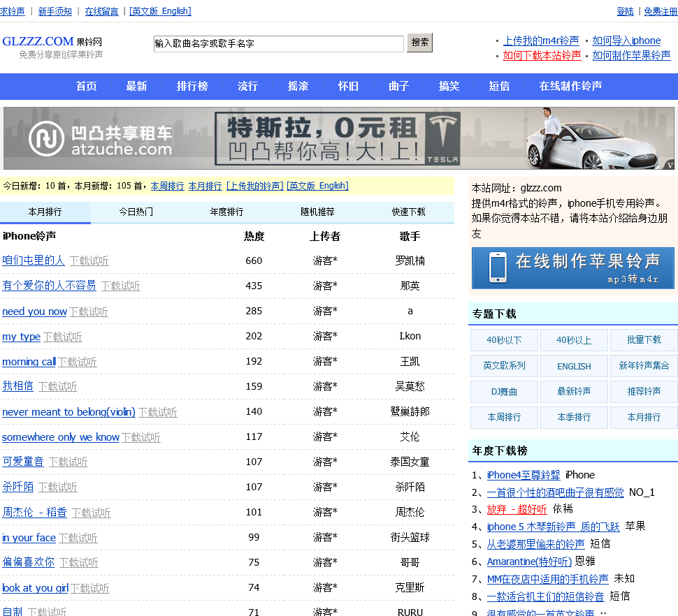This screenshot has height=616, width=678.
Task: Select the 年度排行 tab
Action: pyautogui.click(x=226, y=212)
